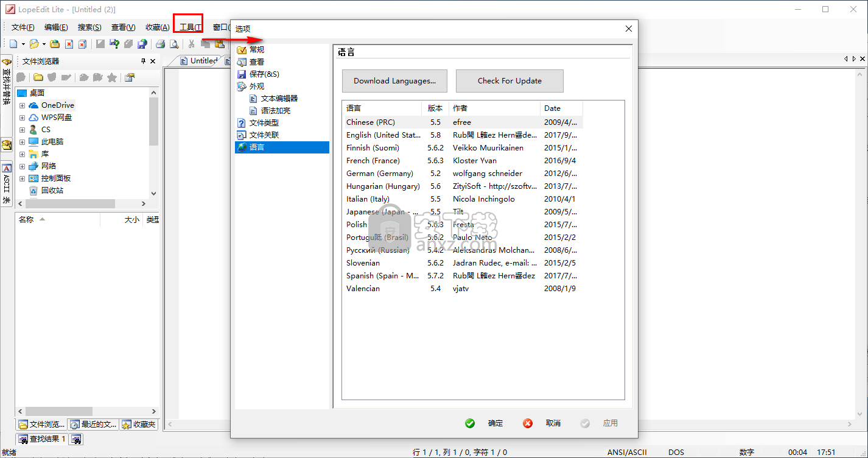Click the Open file folder icon
This screenshot has width=868, height=458.
click(34, 44)
